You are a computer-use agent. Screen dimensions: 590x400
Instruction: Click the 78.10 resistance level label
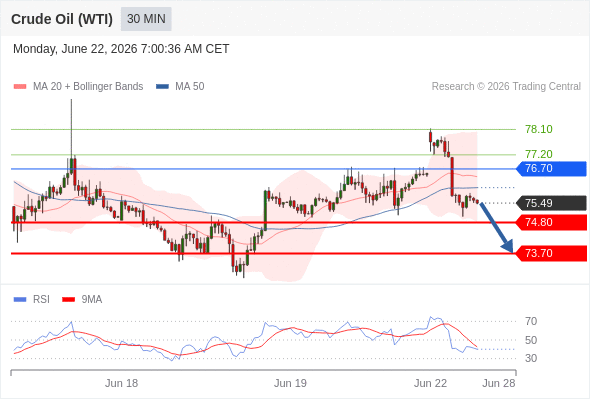point(539,129)
